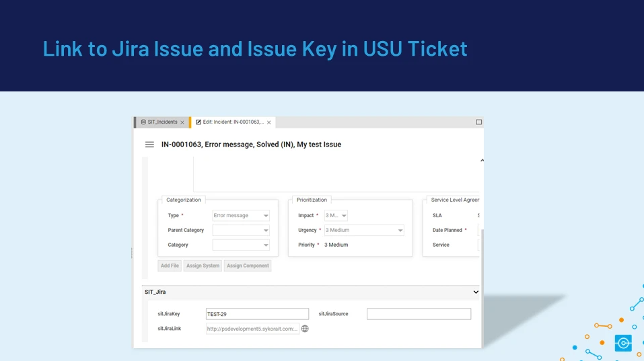The image size is (644, 361).
Task: Click the maximize panel icon on tab bar
Action: (478, 122)
